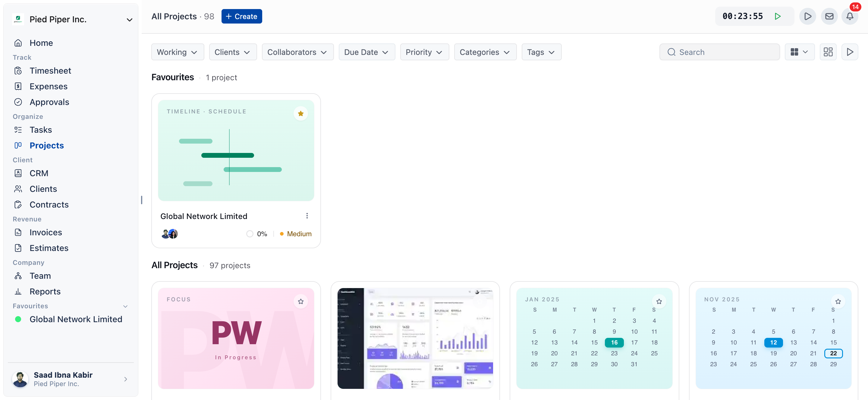Click the green dot beside Global Network Limited

18,319
